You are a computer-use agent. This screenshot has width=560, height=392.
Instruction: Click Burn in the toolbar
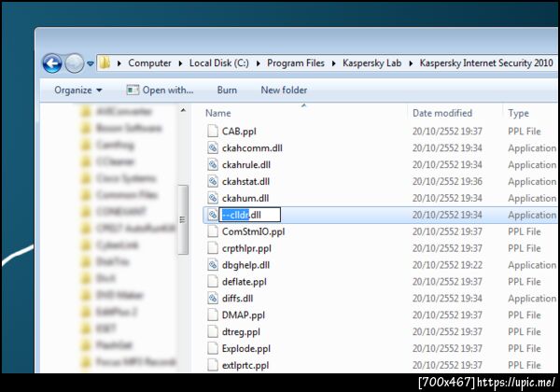point(227,90)
